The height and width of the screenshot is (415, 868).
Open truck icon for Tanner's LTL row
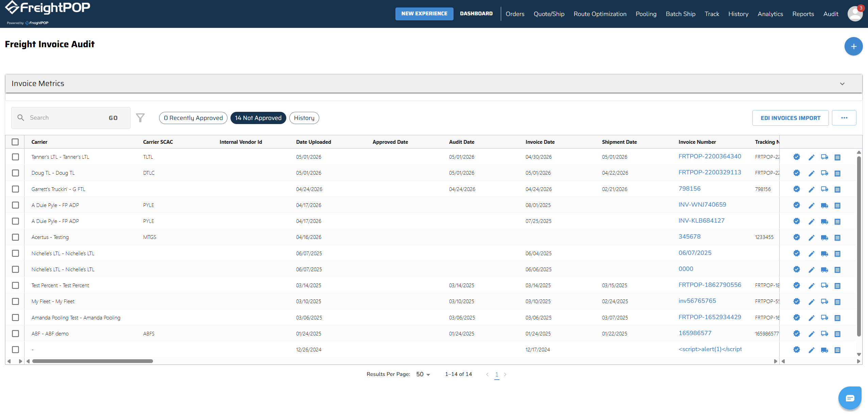824,157
